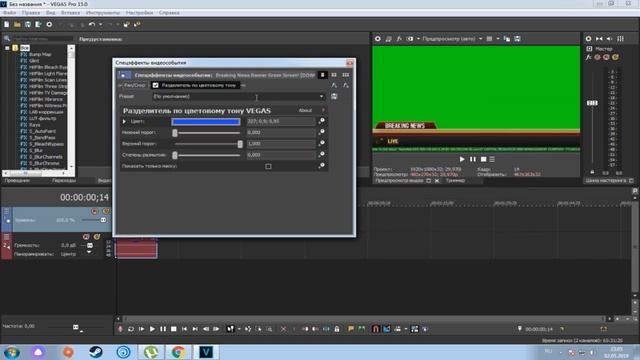640x360 pixels.
Task: Toggle animation keyframe icon for Цвет row
Action: (x=322, y=121)
